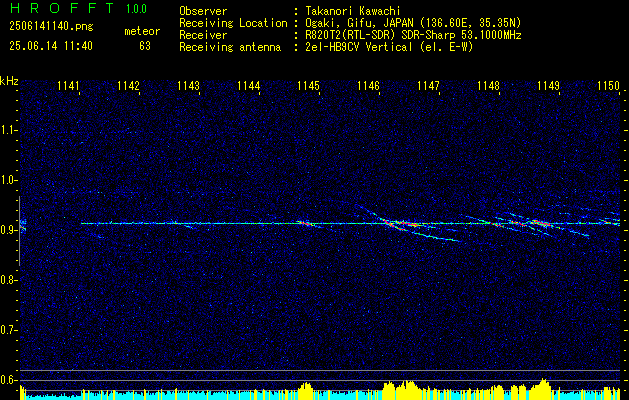Click the date stamp 25.06.14 11:40
The width and height of the screenshot is (629, 400).
tap(51, 46)
